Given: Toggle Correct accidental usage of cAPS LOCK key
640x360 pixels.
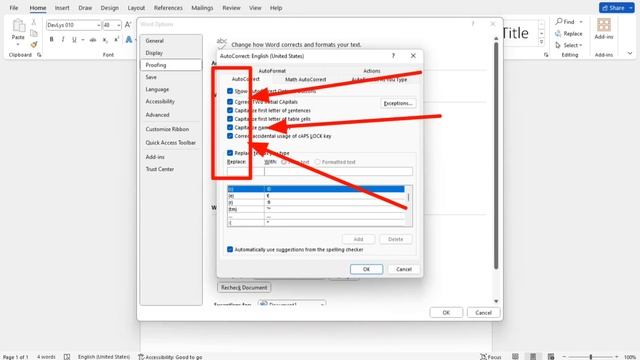Looking at the screenshot, I should point(230,136).
